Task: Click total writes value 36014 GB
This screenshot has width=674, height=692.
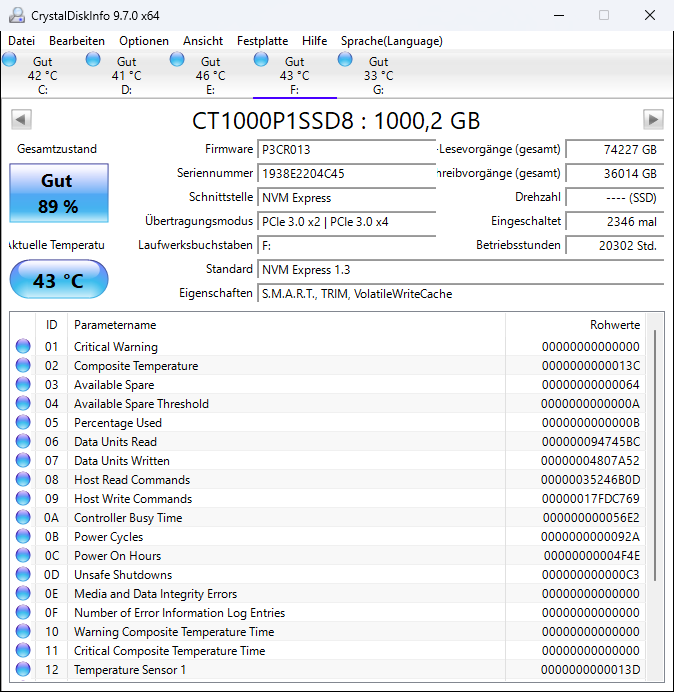Action: click(x=614, y=173)
